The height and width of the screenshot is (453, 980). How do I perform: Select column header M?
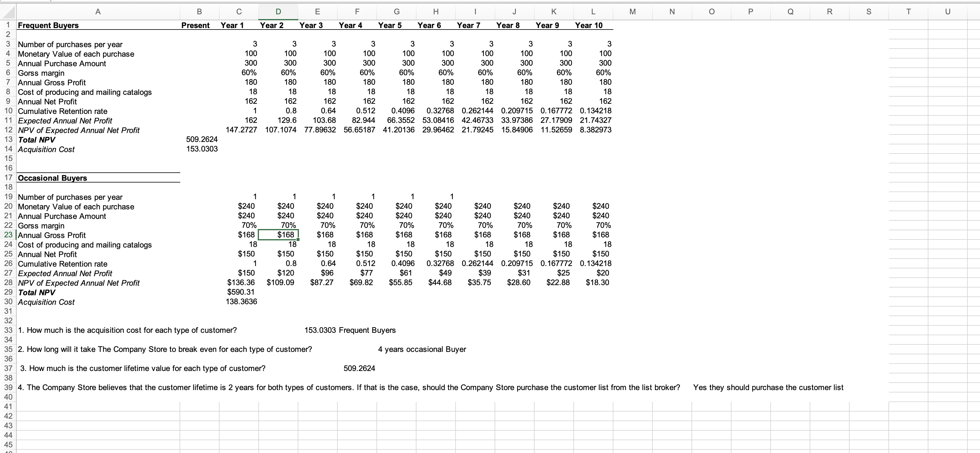(632, 11)
